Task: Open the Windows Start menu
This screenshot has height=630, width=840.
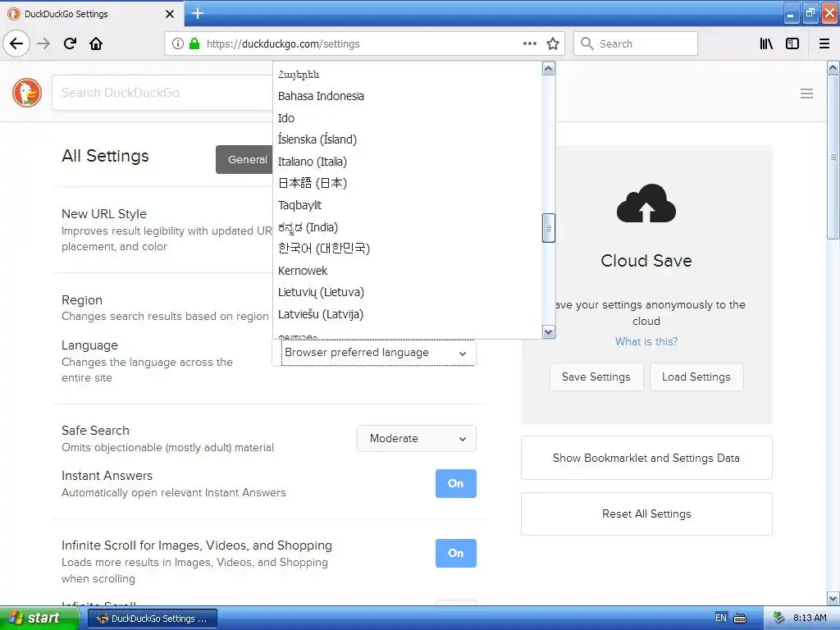Action: tap(39, 619)
